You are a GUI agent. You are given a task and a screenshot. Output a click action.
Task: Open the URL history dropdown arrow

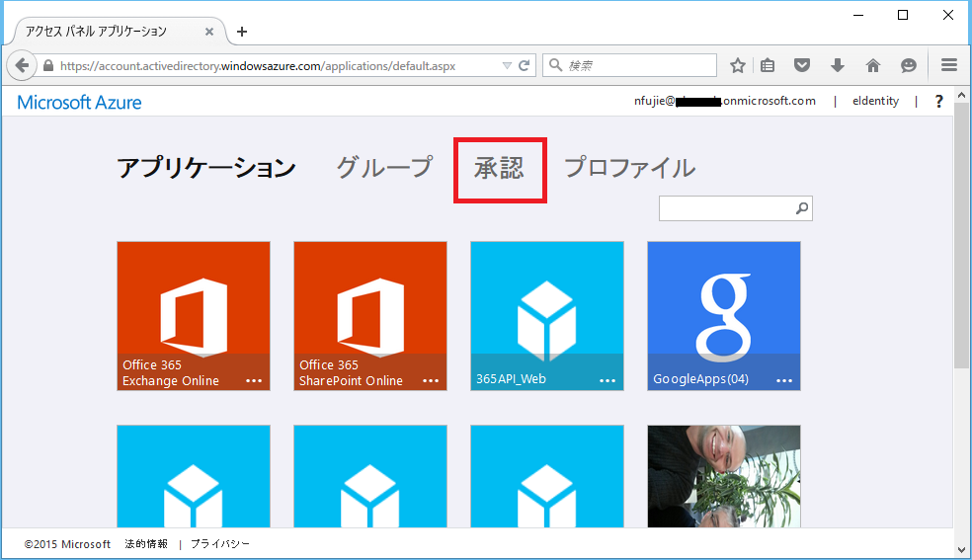507,65
